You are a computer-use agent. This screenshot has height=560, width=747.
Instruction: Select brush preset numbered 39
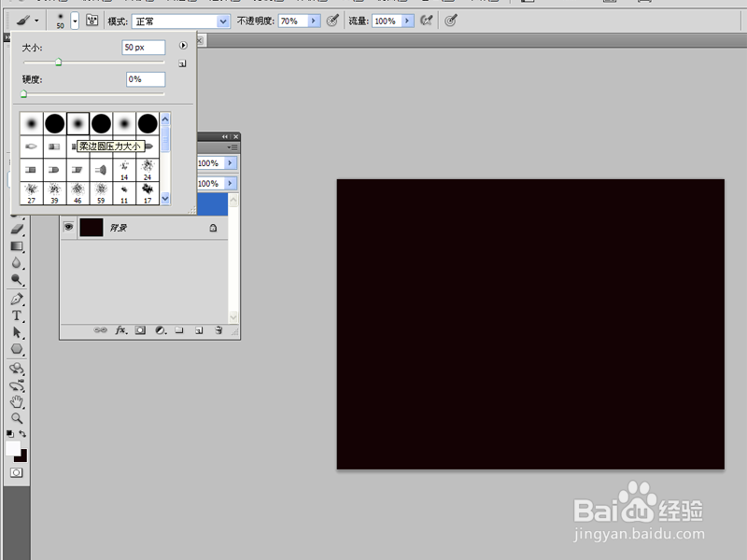(55, 193)
